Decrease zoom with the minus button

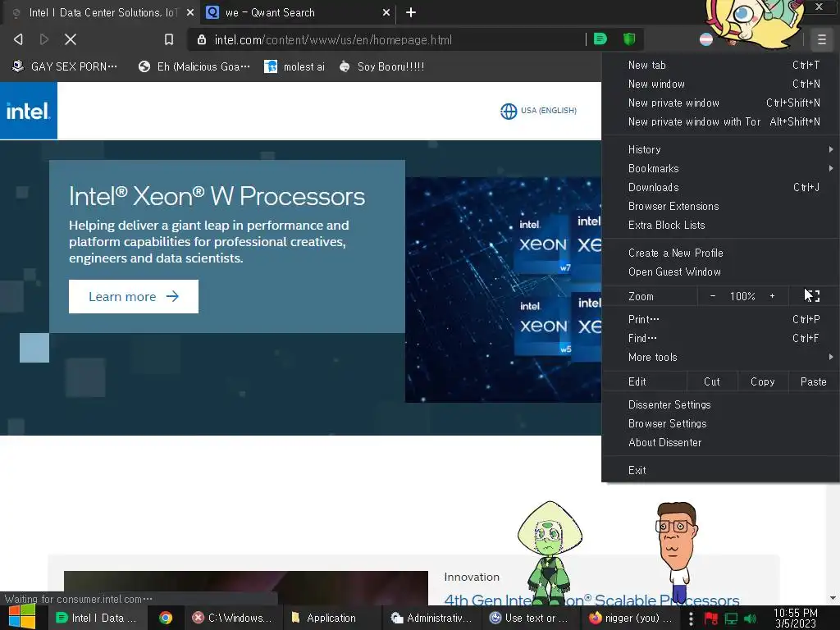point(713,295)
